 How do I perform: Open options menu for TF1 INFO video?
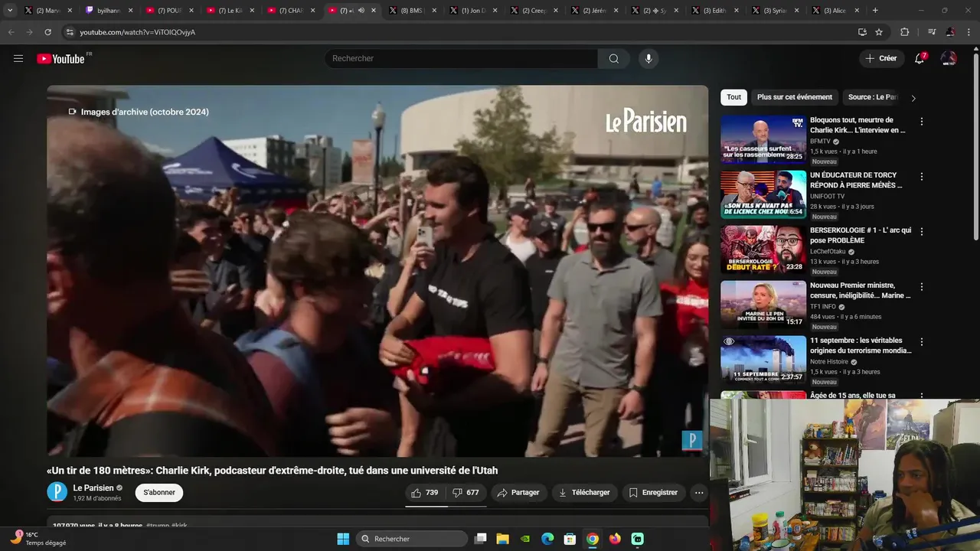[x=922, y=286]
